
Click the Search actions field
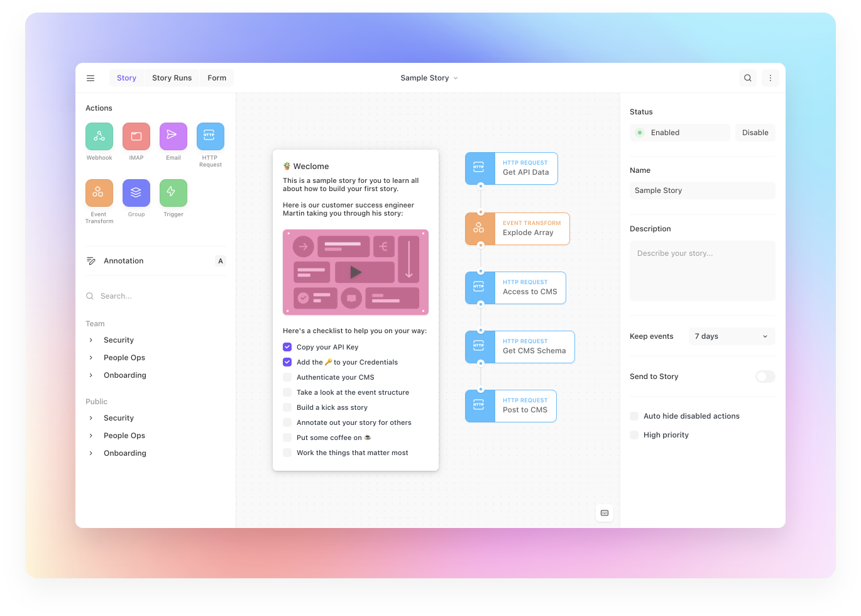156,296
